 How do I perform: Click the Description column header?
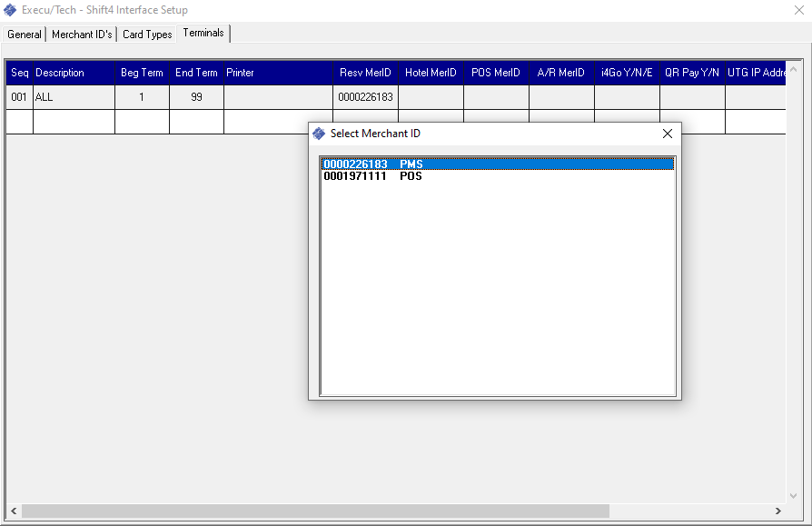click(74, 73)
